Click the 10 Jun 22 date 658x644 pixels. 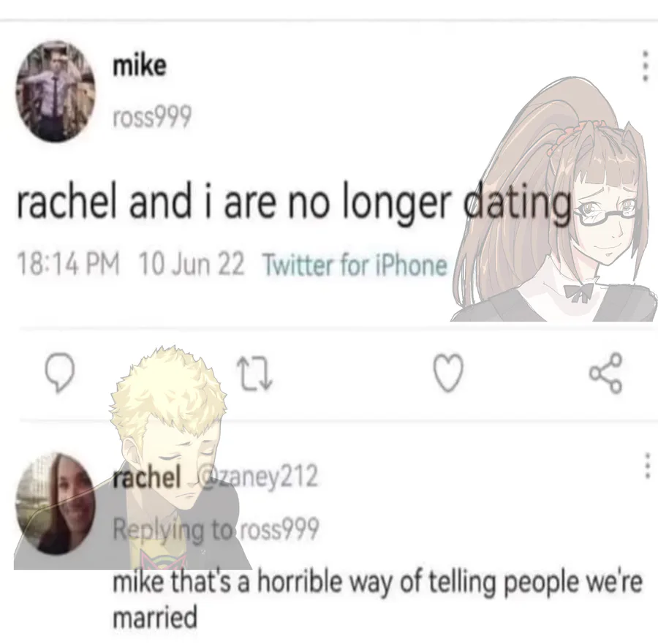tap(191, 264)
